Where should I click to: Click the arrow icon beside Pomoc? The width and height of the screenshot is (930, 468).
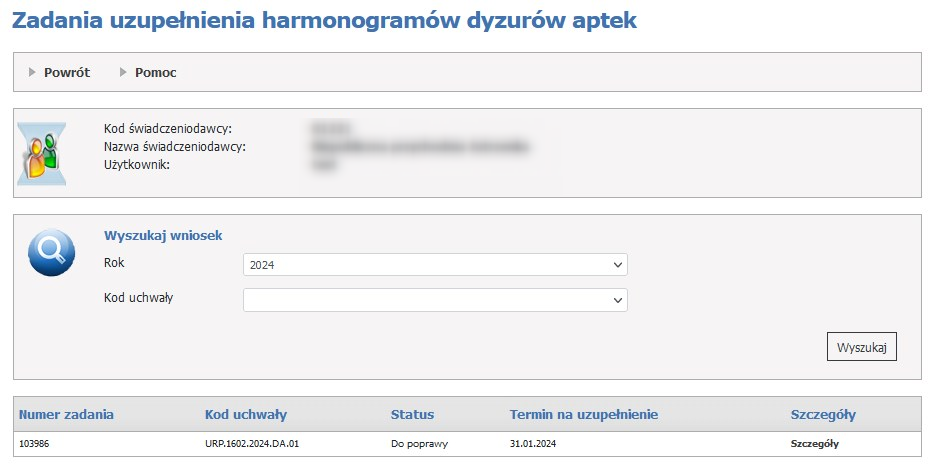124,72
